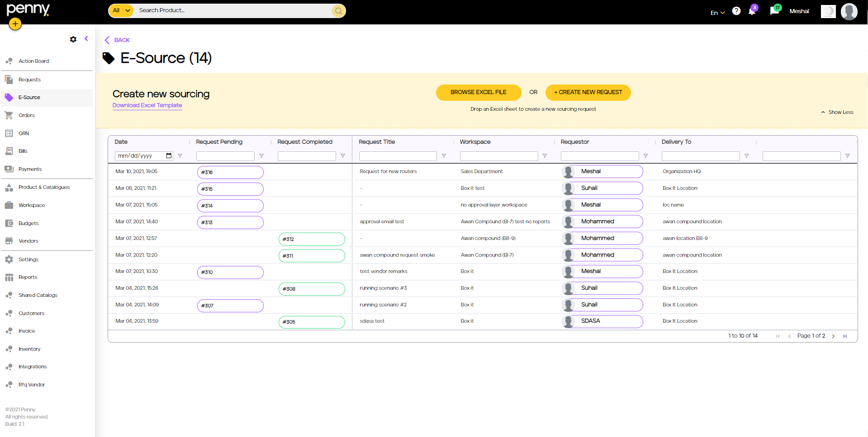Click the GRN list icon
The image size is (868, 437).
(x=9, y=133)
